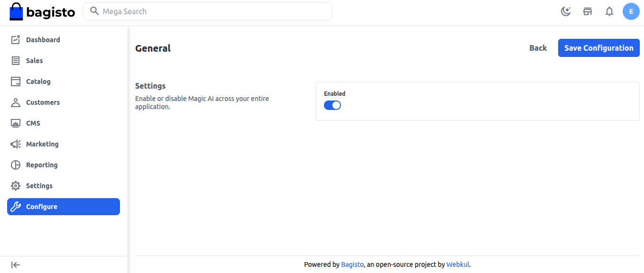This screenshot has height=273, width=644.
Task: Click the Settings gear icon
Action: coord(16,186)
